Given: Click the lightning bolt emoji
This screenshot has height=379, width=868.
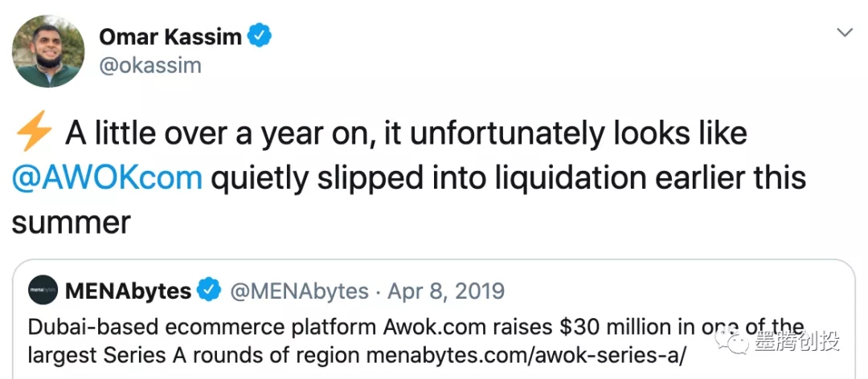Looking at the screenshot, I should [32, 135].
